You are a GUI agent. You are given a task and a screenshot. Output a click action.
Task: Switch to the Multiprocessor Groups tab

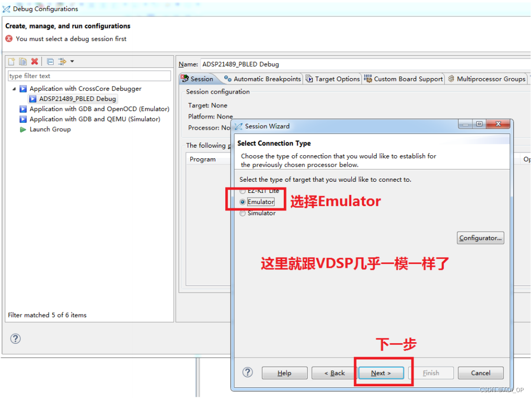pos(486,79)
